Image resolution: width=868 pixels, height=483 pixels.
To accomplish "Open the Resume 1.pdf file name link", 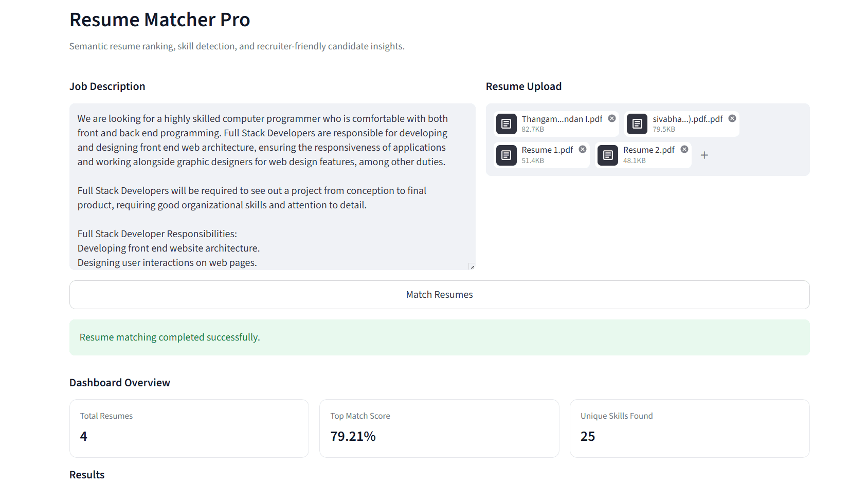I will [547, 150].
